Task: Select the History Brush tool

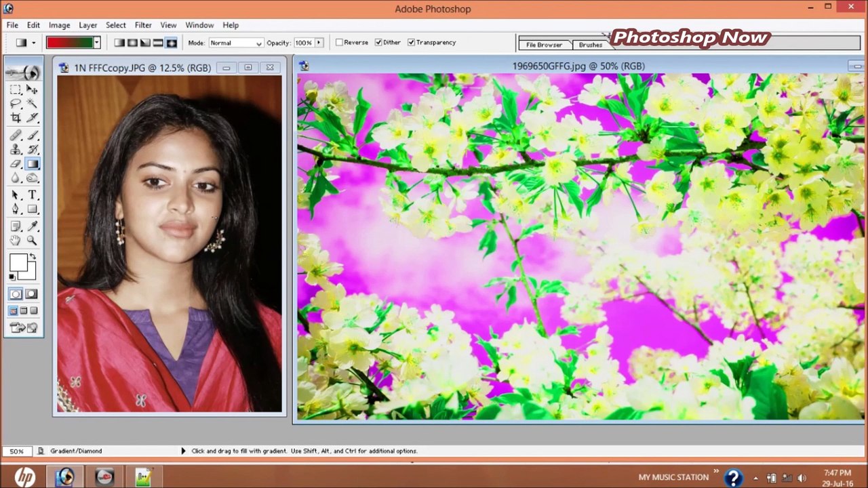Action: (32, 150)
